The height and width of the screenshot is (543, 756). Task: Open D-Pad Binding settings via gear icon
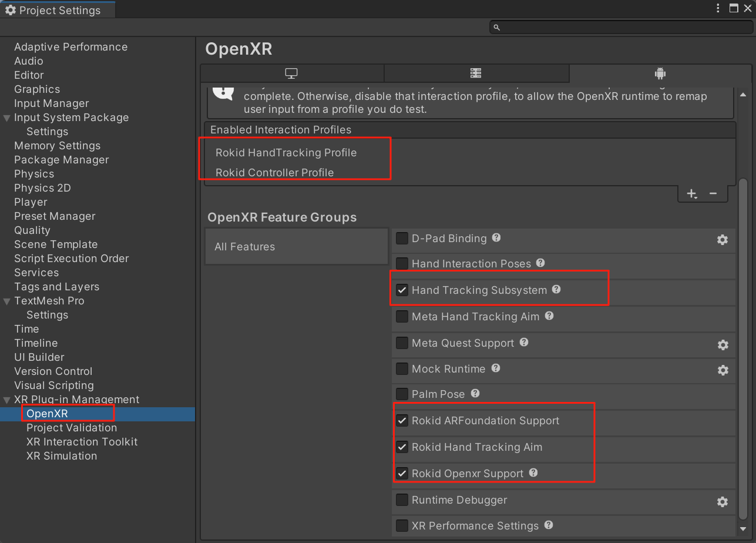tap(723, 240)
